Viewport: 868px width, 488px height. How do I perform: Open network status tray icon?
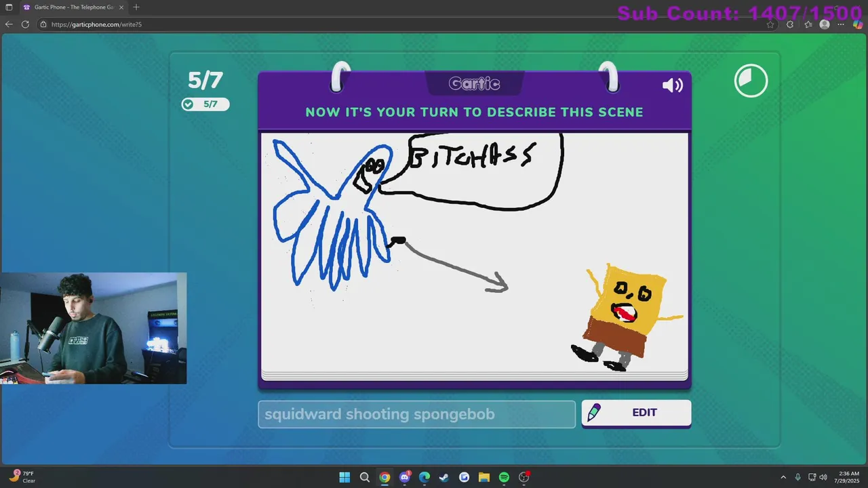click(812, 477)
